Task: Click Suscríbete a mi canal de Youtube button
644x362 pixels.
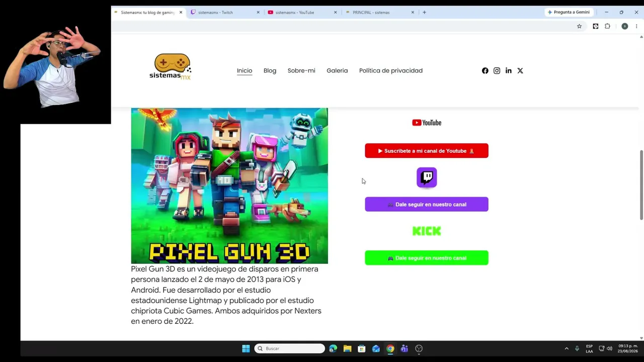Action: pos(427,151)
